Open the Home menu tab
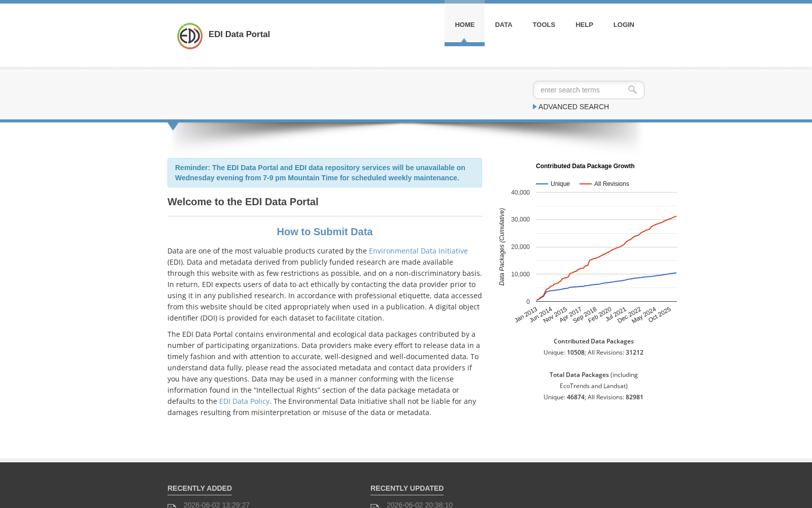Viewport: 812px width, 508px height. click(464, 24)
